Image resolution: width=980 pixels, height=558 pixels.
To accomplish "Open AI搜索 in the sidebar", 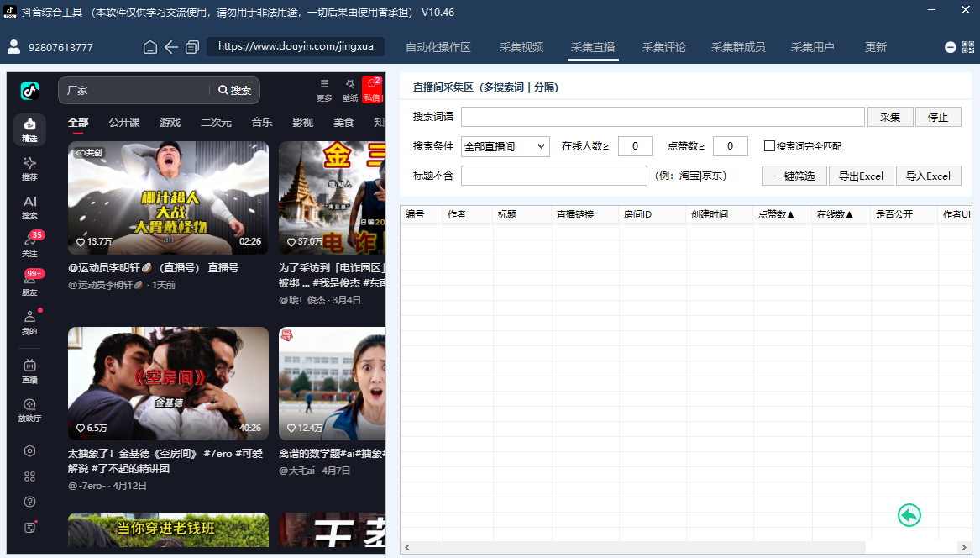I will pos(29,208).
